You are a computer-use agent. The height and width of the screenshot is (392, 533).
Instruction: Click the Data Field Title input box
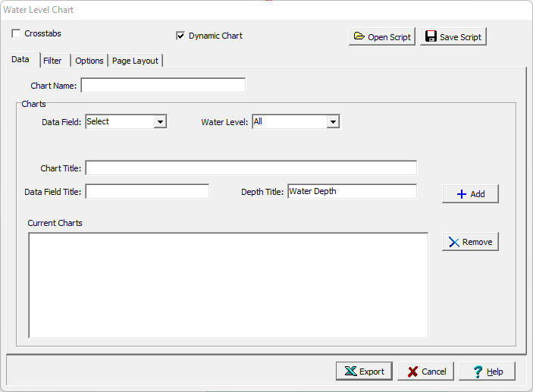click(x=147, y=192)
